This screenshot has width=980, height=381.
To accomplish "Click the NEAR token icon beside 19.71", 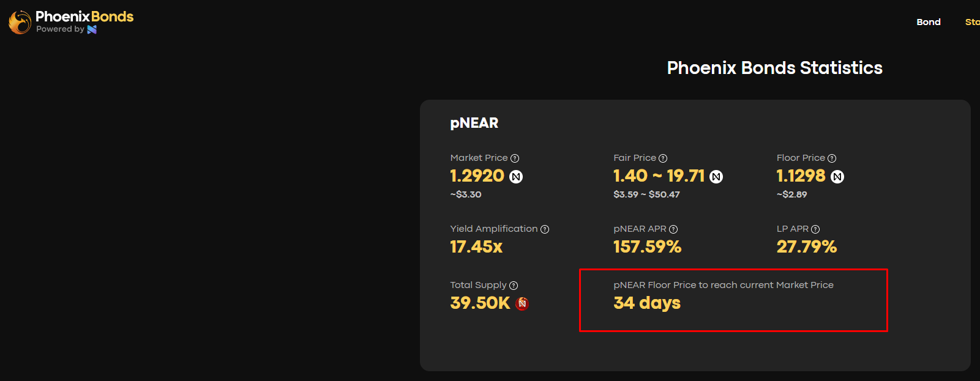I will 716,177.
